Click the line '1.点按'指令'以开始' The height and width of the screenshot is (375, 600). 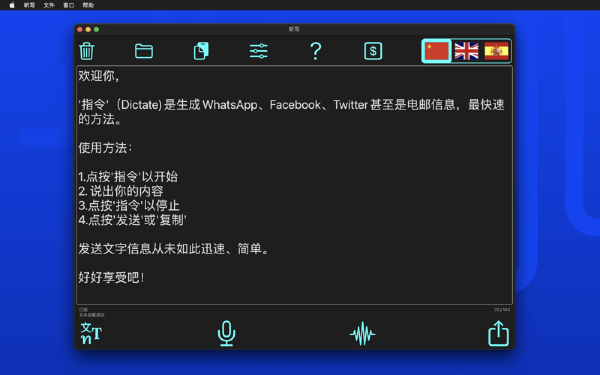pos(128,176)
